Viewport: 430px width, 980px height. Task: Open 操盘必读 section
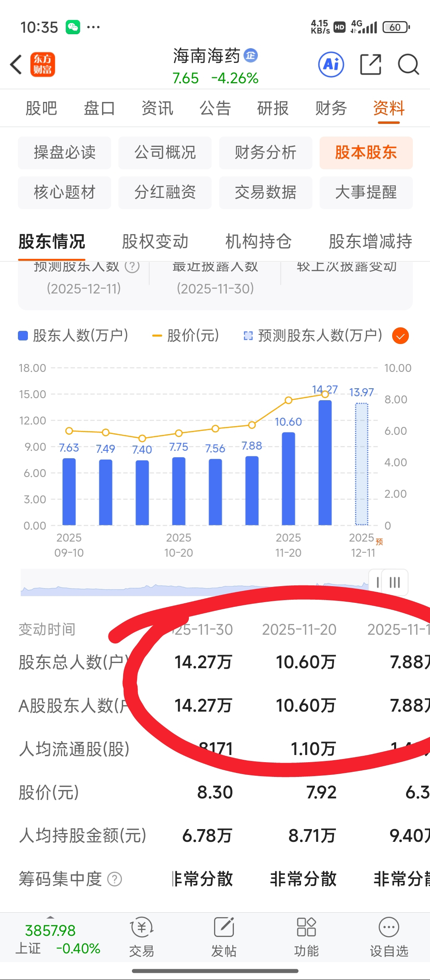(65, 153)
